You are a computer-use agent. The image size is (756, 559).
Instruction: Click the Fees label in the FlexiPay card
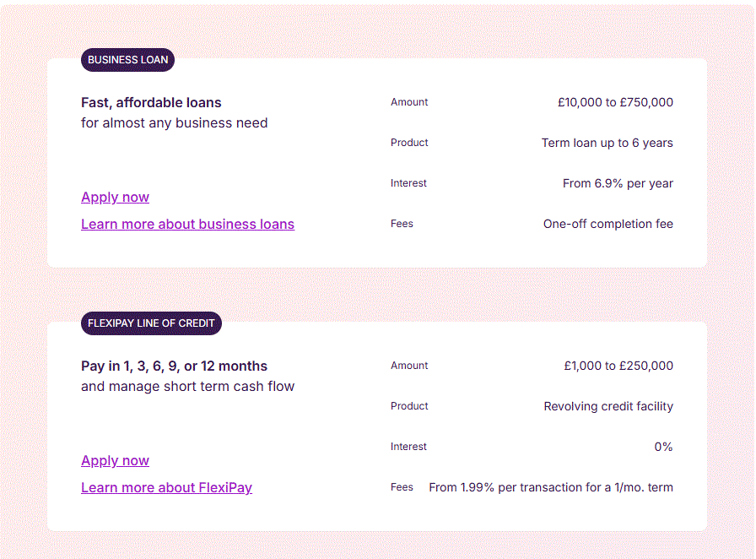[x=402, y=488]
